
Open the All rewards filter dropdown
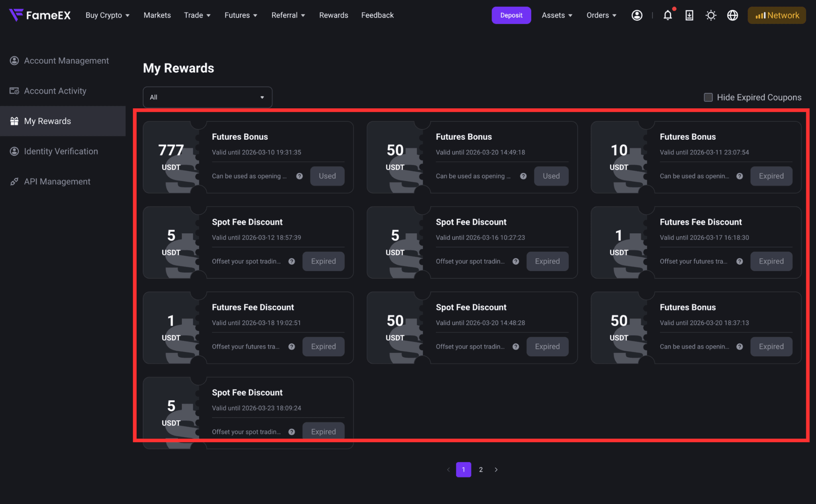[x=208, y=97]
